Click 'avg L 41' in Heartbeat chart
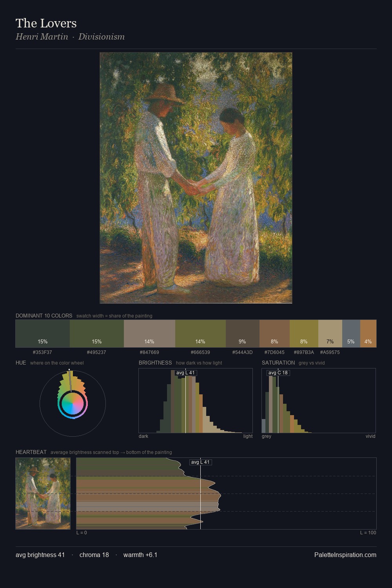392x588 pixels. [x=200, y=462]
